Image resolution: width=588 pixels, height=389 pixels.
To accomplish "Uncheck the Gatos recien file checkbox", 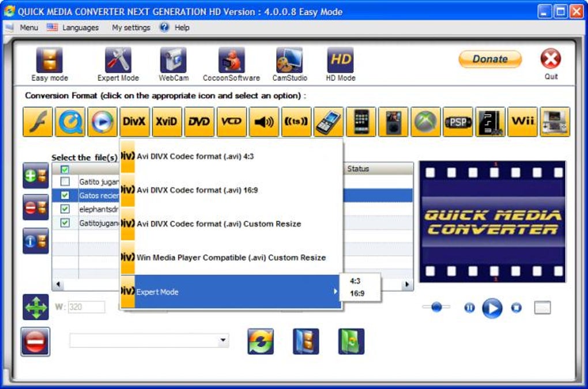I will tap(65, 195).
